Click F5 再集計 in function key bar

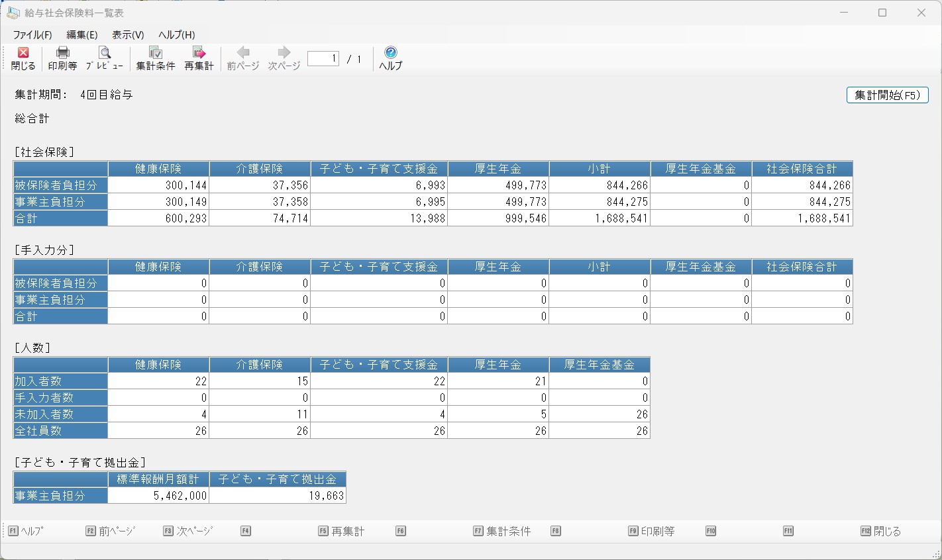pos(342,531)
